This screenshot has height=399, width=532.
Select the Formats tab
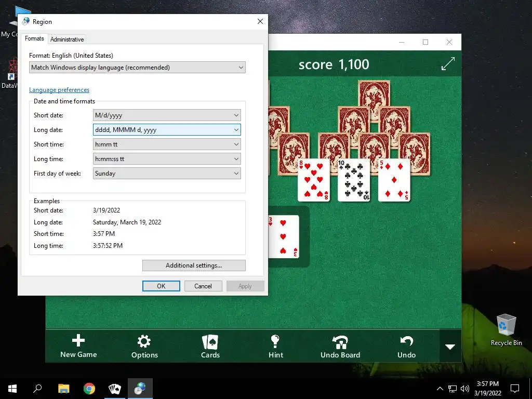pyautogui.click(x=34, y=38)
